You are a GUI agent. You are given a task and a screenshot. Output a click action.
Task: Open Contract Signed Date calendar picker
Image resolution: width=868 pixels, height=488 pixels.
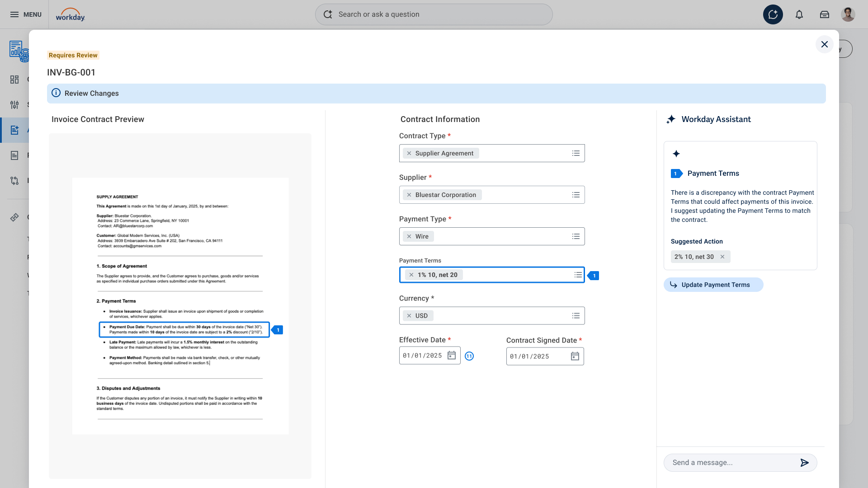click(575, 357)
